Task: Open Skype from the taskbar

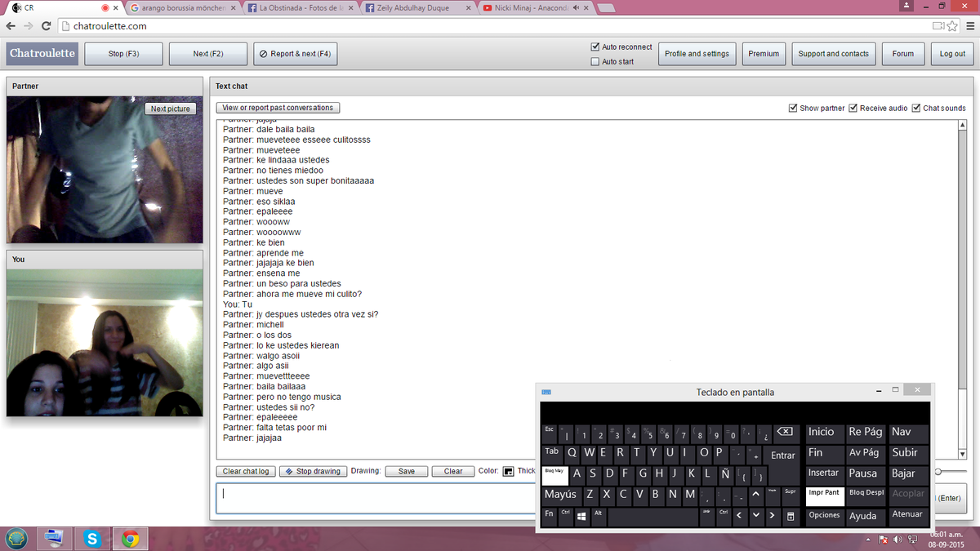Action: (x=91, y=539)
